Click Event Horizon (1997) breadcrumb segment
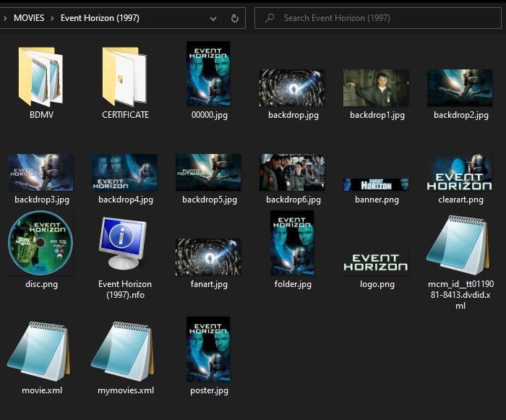The width and height of the screenshot is (506, 420). coord(100,18)
